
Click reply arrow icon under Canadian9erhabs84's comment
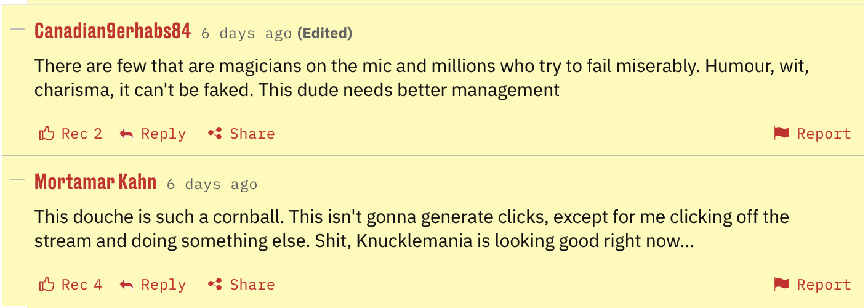tap(127, 134)
